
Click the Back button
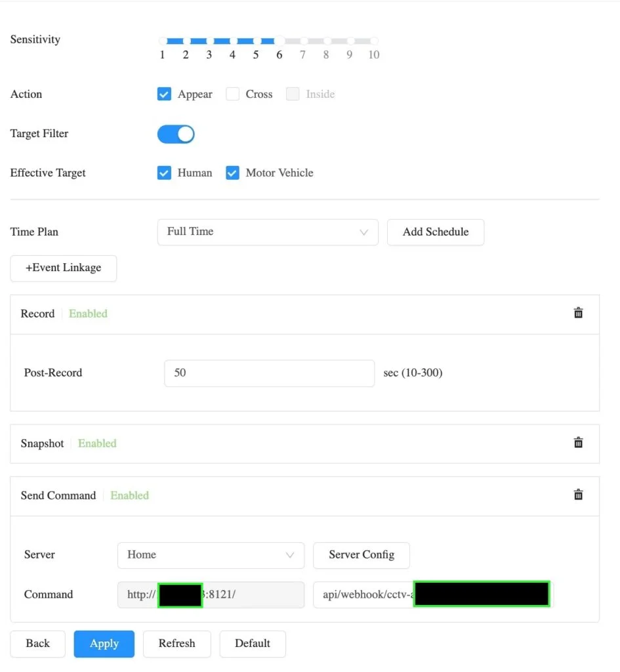[x=37, y=644]
